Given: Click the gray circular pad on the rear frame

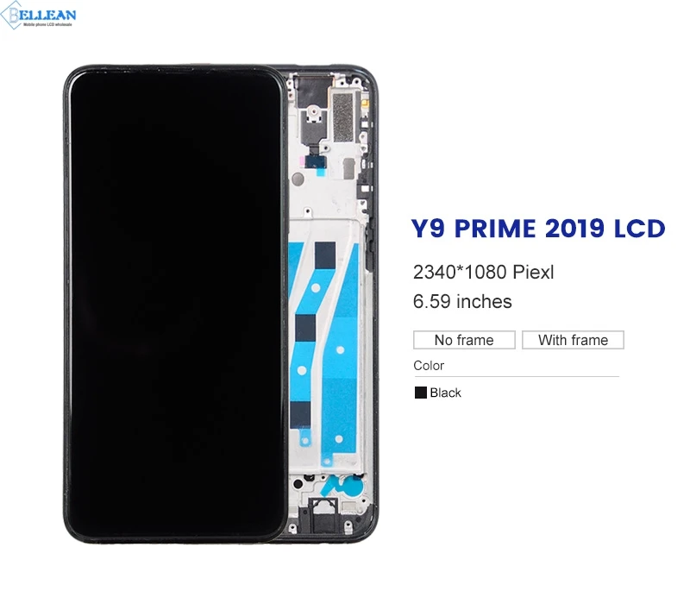Looking at the screenshot, I should [298, 179].
